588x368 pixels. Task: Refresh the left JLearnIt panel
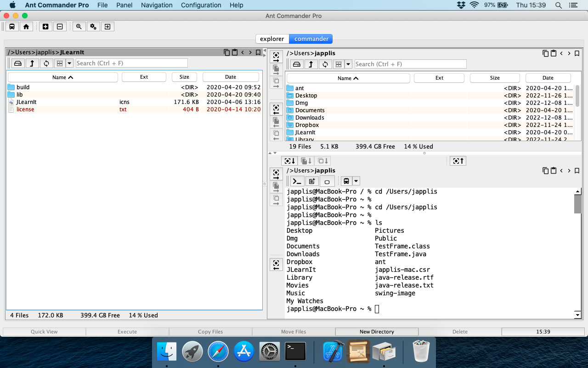pos(46,63)
